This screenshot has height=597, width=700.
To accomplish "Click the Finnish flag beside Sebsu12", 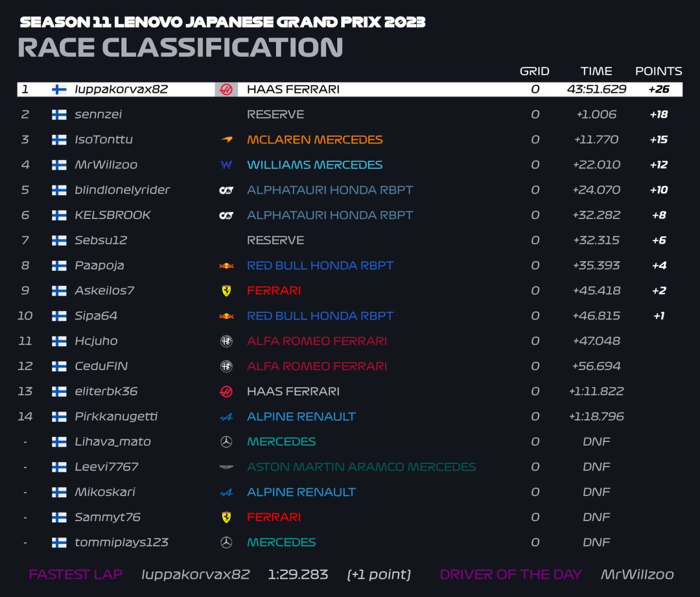I will point(59,240).
